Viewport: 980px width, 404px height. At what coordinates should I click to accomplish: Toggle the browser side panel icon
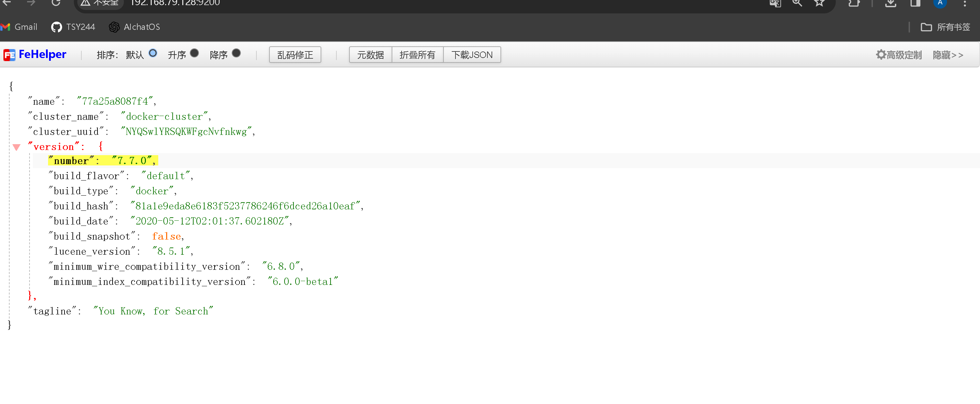point(915,3)
